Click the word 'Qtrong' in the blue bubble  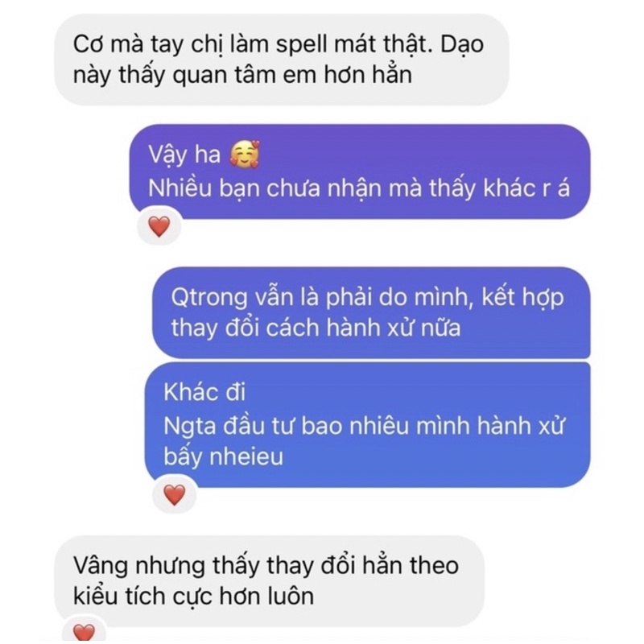pos(209,297)
